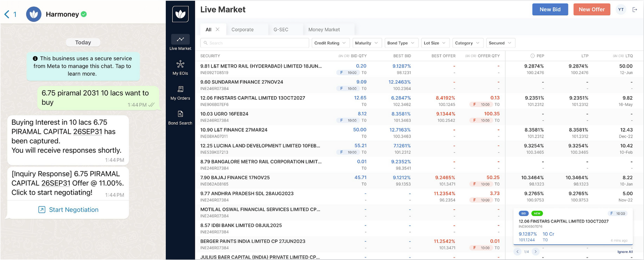Click the info icon in the secure service notice
Screen dimensions: 644x260
pyautogui.click(x=35, y=58)
